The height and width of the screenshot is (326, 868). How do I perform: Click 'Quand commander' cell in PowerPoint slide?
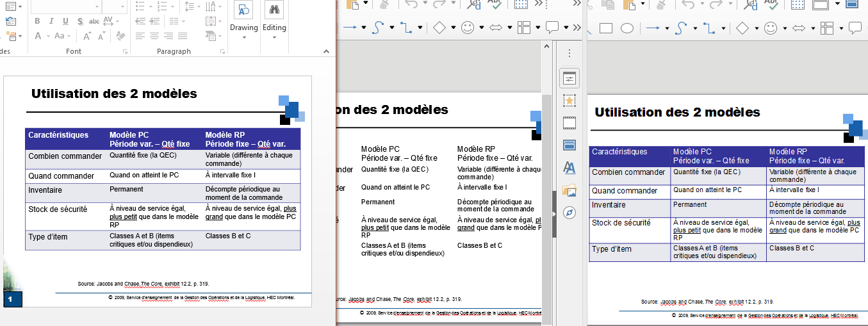click(66, 176)
